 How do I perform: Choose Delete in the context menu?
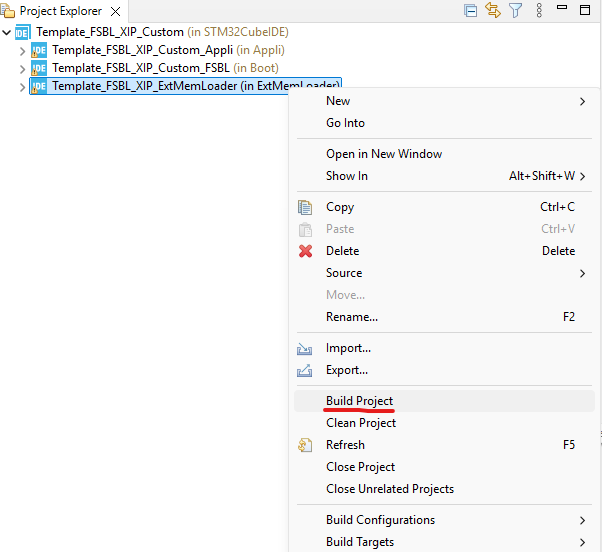[445, 251]
